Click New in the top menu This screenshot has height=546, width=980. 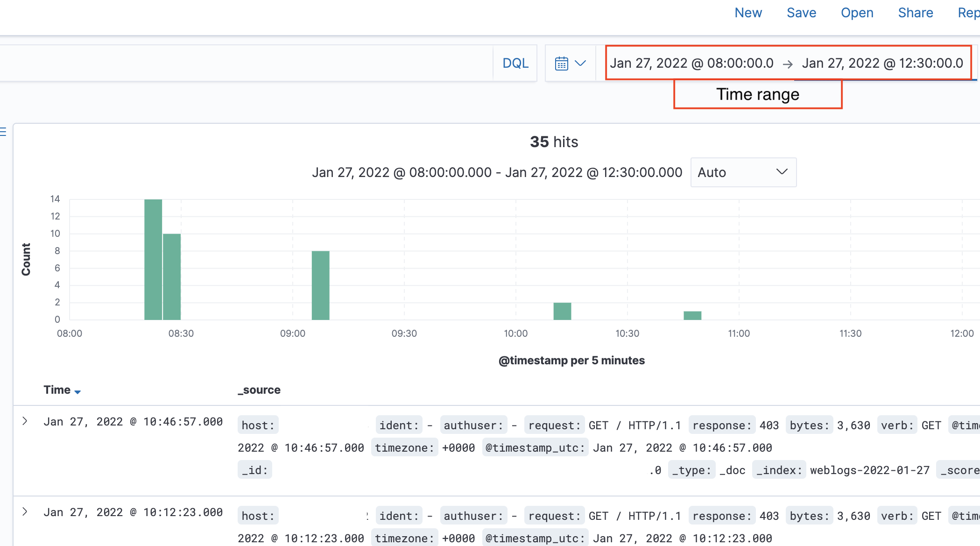coord(748,13)
